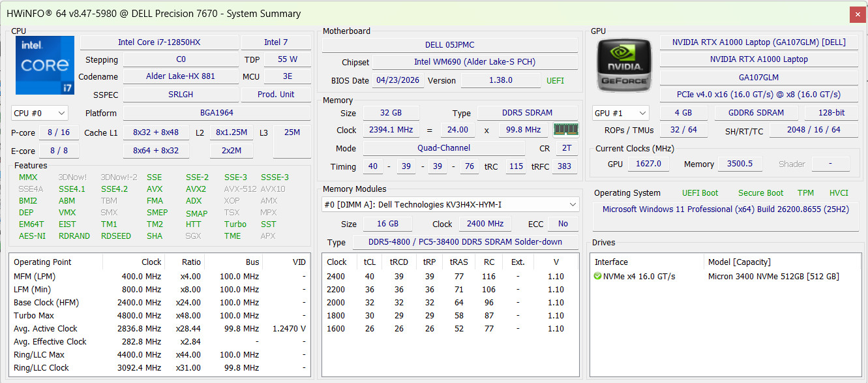Click the BIOS date 04/23/2026 field

[x=398, y=81]
